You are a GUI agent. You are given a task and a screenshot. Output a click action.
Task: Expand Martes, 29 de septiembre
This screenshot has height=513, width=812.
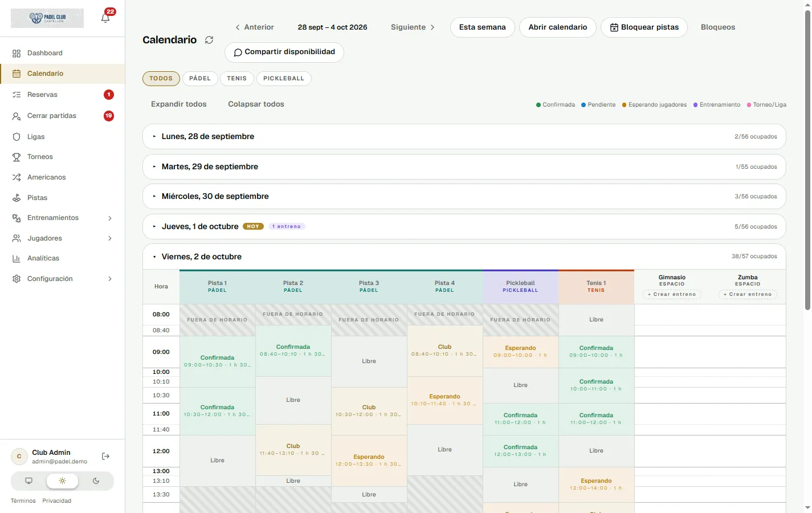[x=464, y=167]
